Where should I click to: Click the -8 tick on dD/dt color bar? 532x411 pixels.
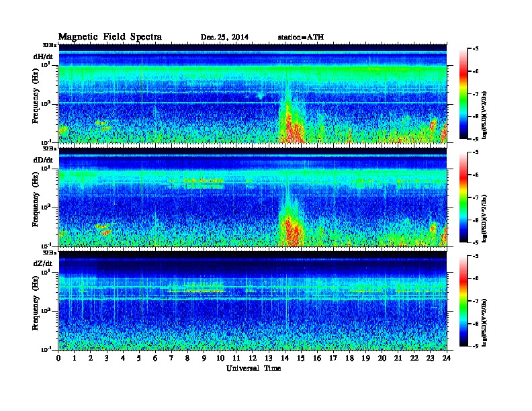(x=476, y=220)
